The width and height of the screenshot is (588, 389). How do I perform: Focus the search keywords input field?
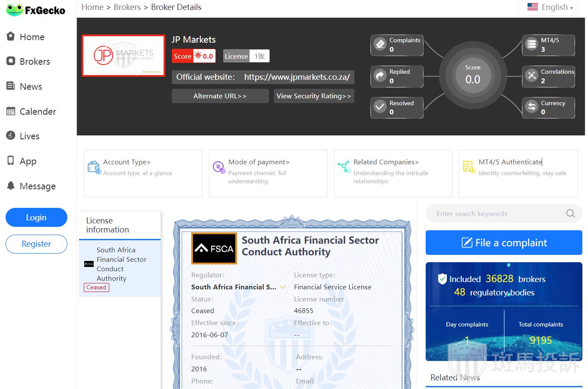[x=496, y=213]
